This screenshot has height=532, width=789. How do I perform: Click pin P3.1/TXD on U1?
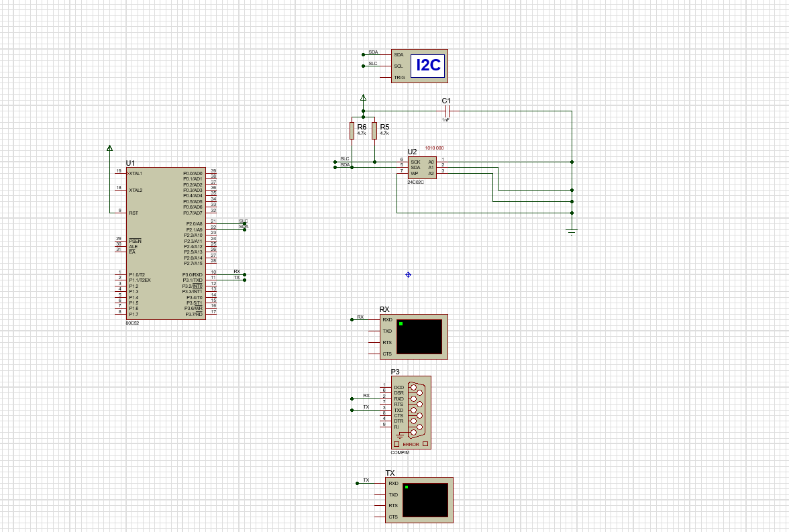[x=192, y=280]
